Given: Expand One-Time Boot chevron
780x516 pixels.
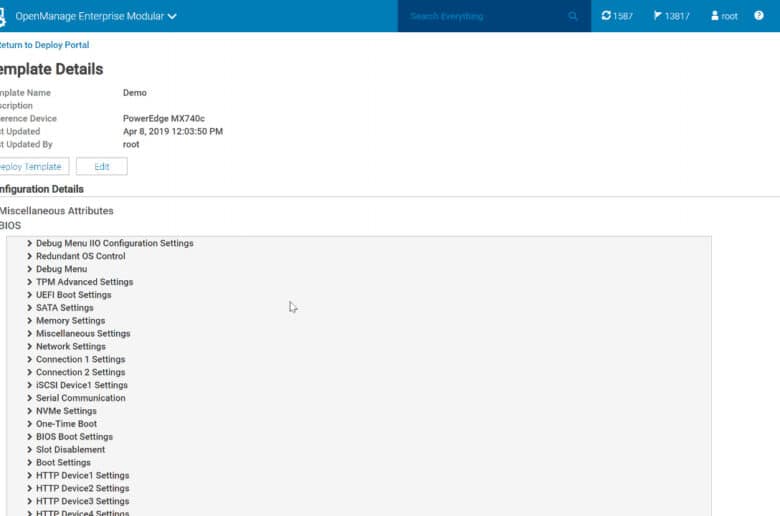Looking at the screenshot, I should (x=29, y=424).
